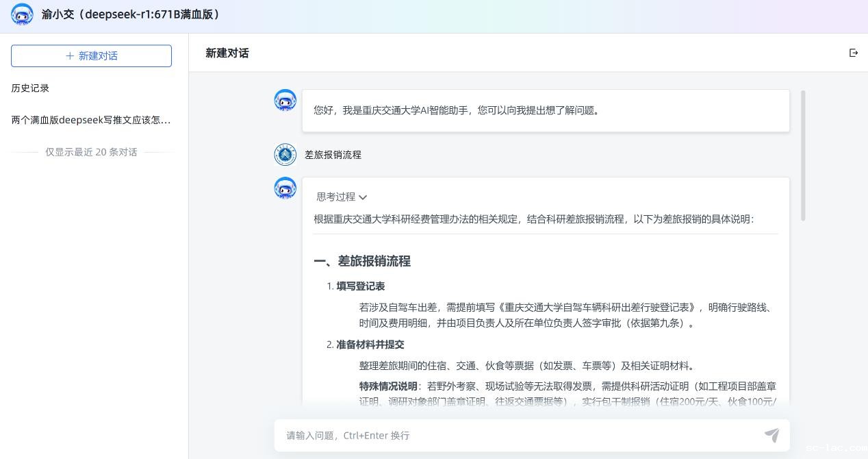Click the 历史记录 sidebar label
The width and height of the screenshot is (868, 459).
pos(30,88)
